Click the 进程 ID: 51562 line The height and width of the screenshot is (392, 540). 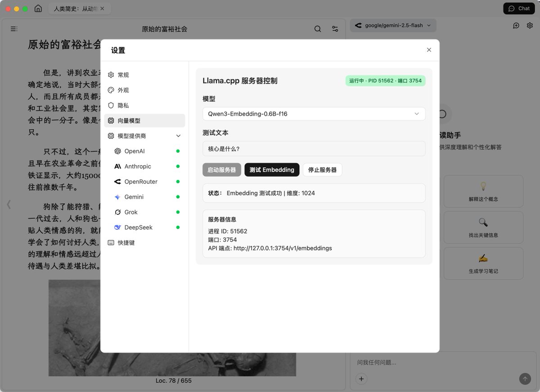[228, 232]
